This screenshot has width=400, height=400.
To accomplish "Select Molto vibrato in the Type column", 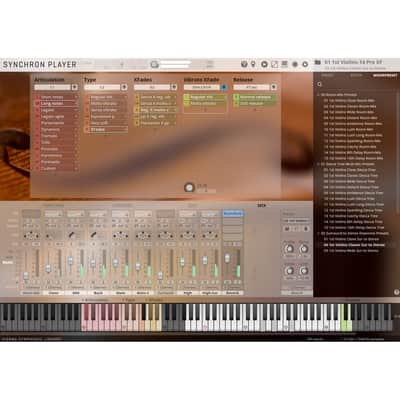I will tap(106, 104).
